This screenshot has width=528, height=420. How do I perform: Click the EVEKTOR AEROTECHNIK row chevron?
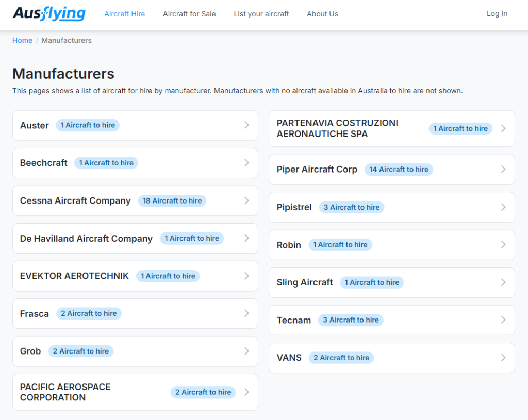(246, 276)
